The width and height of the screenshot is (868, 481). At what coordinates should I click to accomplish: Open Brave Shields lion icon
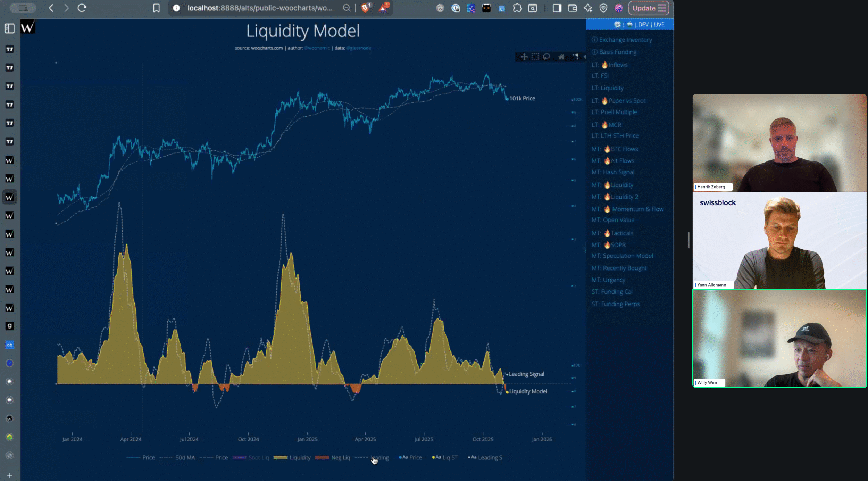click(365, 8)
